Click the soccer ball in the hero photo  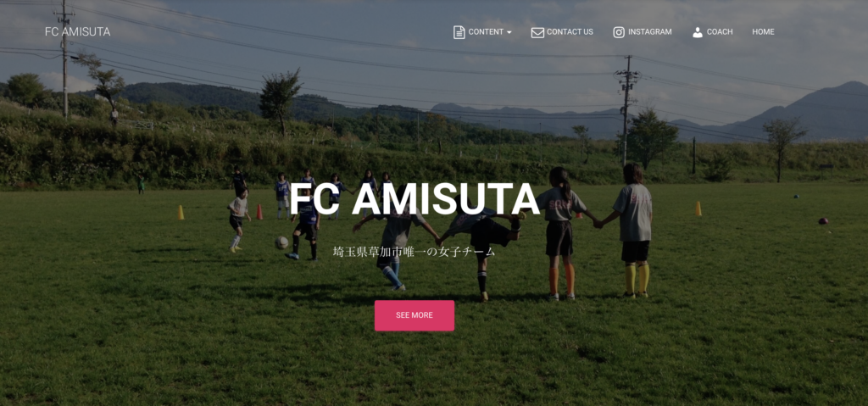coord(281,242)
